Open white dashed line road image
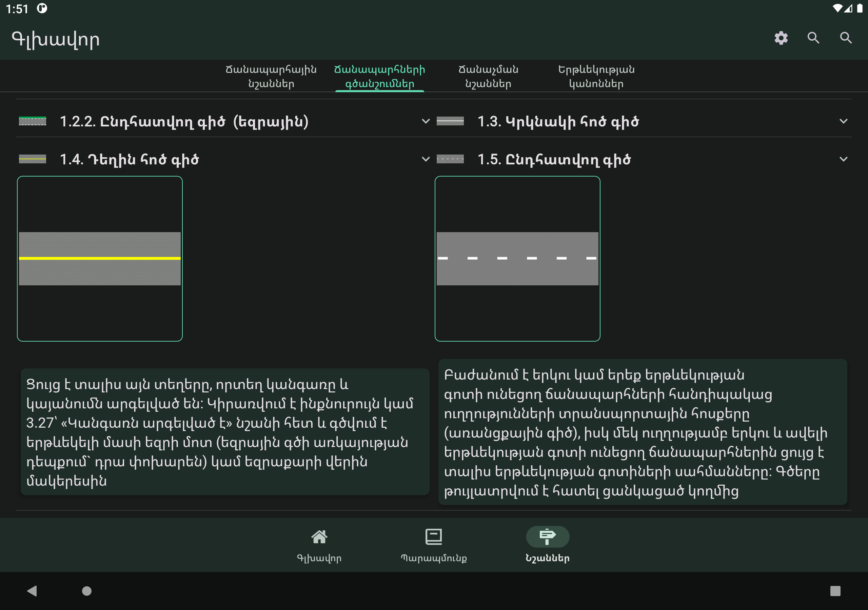 pyautogui.click(x=517, y=259)
